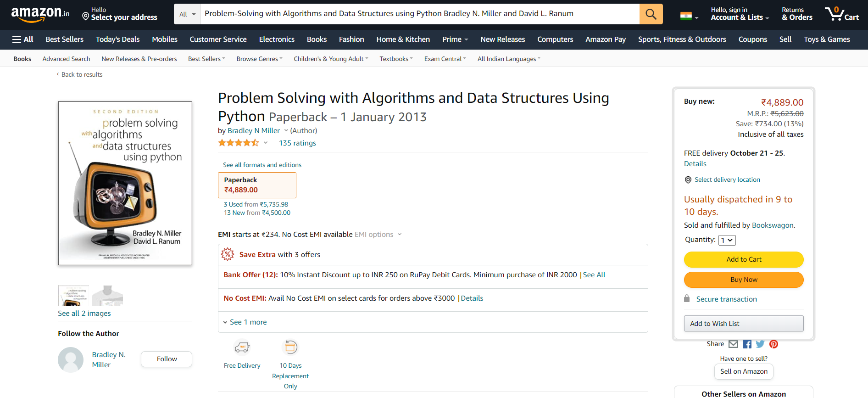
Task: Click the Save Extra offers badge icon
Action: [228, 254]
